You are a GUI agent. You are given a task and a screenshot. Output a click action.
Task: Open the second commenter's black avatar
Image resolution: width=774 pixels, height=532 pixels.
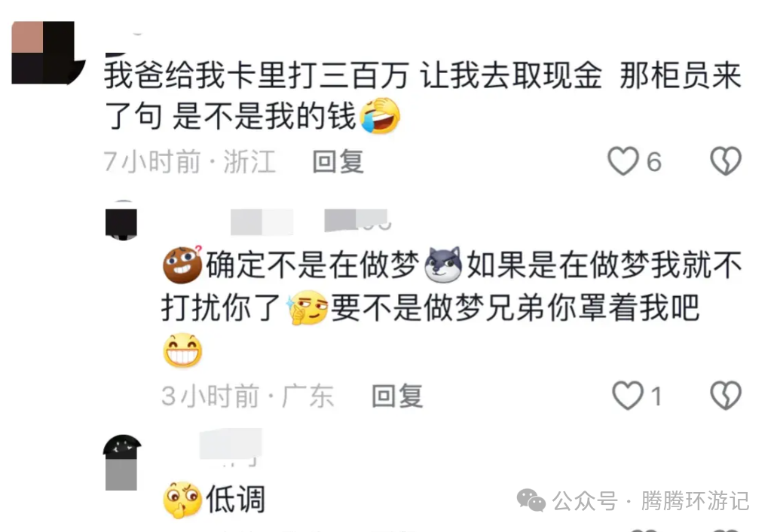click(121, 222)
